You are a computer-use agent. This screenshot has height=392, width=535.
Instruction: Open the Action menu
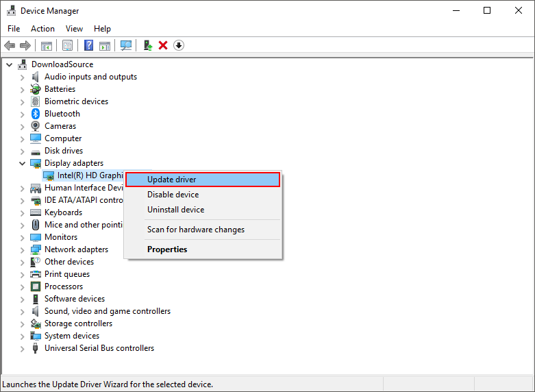[42, 29]
